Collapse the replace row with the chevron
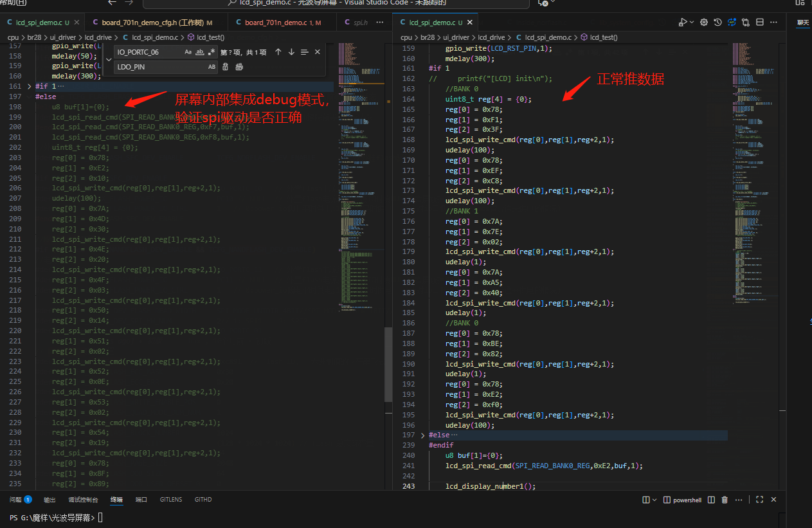The image size is (812, 528). tap(108, 59)
